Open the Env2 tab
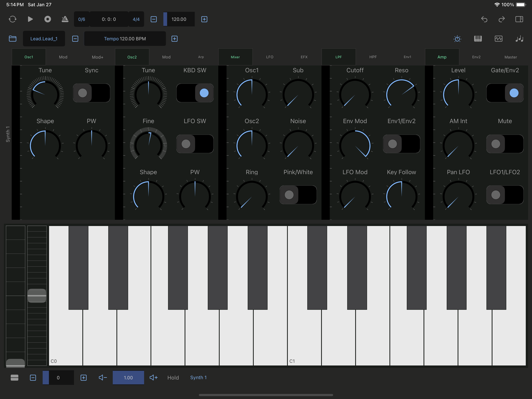Image resolution: width=532 pixels, height=399 pixels. [x=476, y=57]
